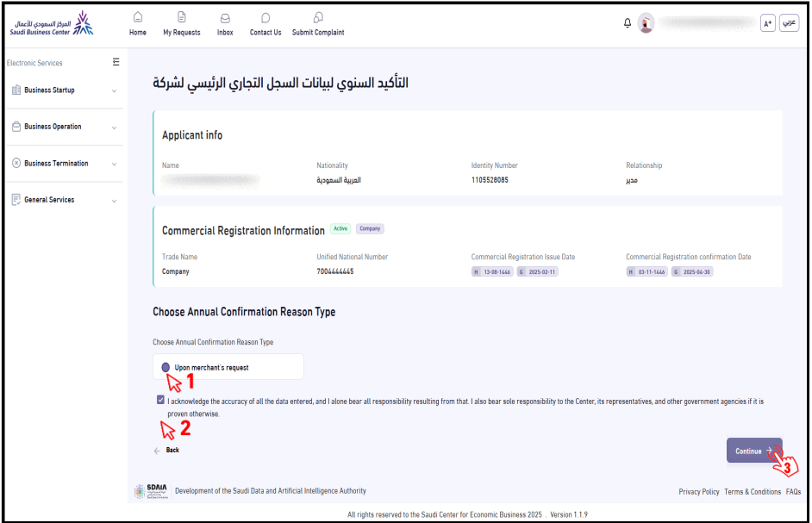Screen dimensions: 812x523
Task: Expand Business Termination chevron
Action: point(114,164)
